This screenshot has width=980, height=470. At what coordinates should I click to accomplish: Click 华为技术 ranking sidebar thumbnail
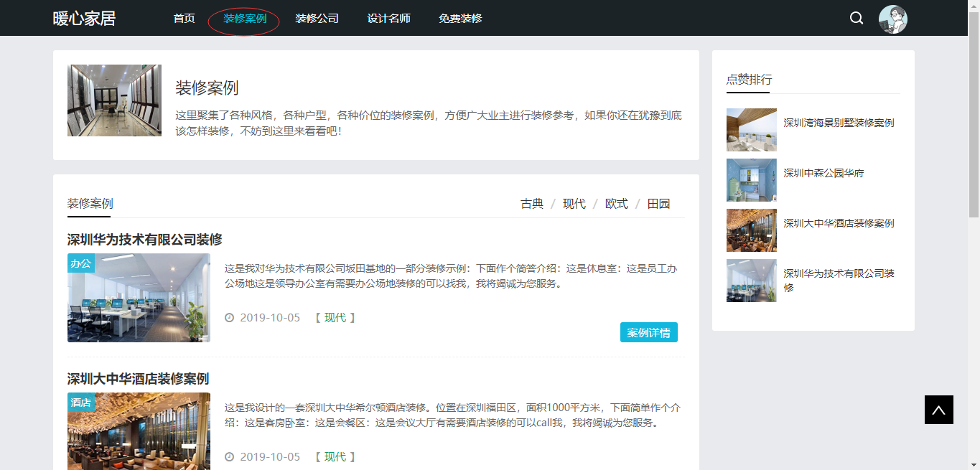point(752,281)
